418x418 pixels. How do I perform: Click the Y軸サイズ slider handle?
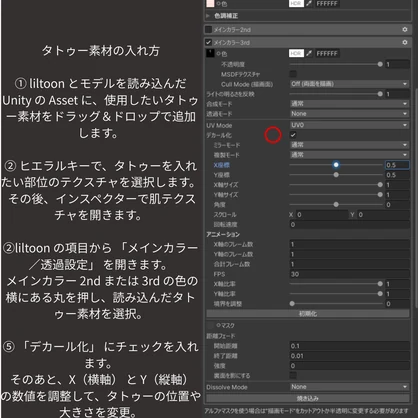(380, 194)
